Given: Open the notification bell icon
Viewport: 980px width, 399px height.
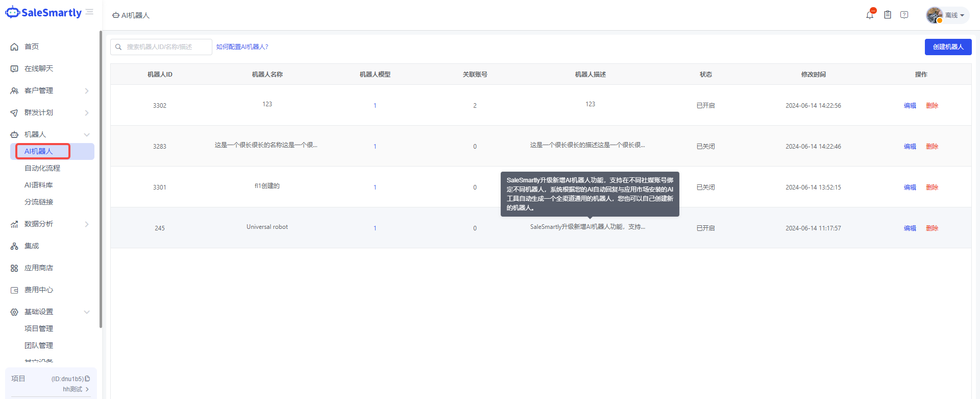Looking at the screenshot, I should tap(870, 15).
